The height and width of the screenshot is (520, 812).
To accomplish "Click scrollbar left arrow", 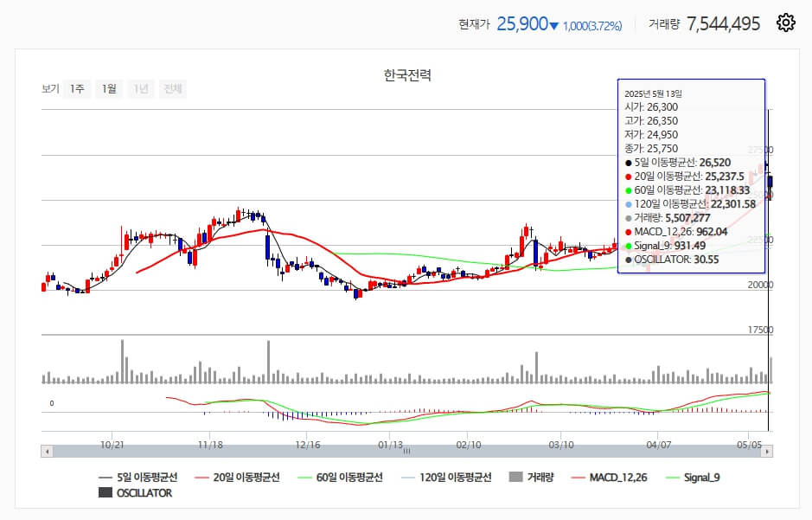I will 47,452.
